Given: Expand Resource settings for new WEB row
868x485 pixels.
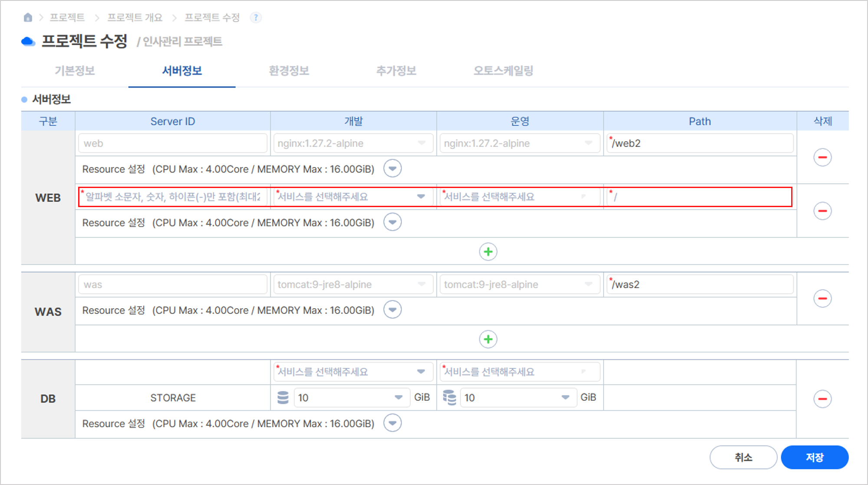Looking at the screenshot, I should coord(392,222).
